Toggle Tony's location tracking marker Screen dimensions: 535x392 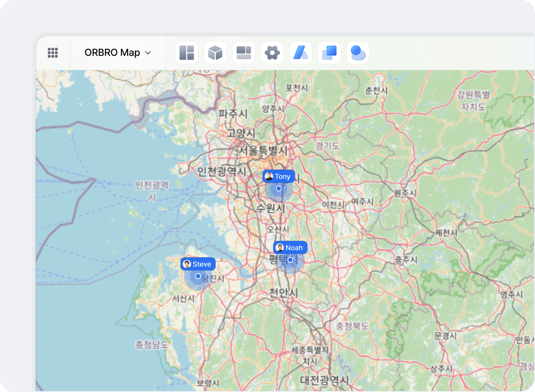(x=279, y=188)
